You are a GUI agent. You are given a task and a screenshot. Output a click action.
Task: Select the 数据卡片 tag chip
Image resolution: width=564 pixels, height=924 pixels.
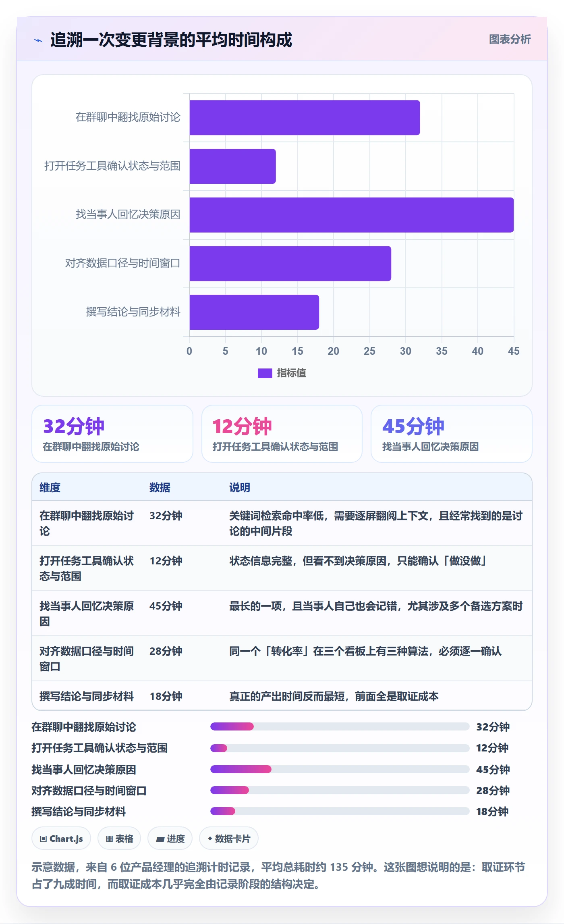pos(229,839)
